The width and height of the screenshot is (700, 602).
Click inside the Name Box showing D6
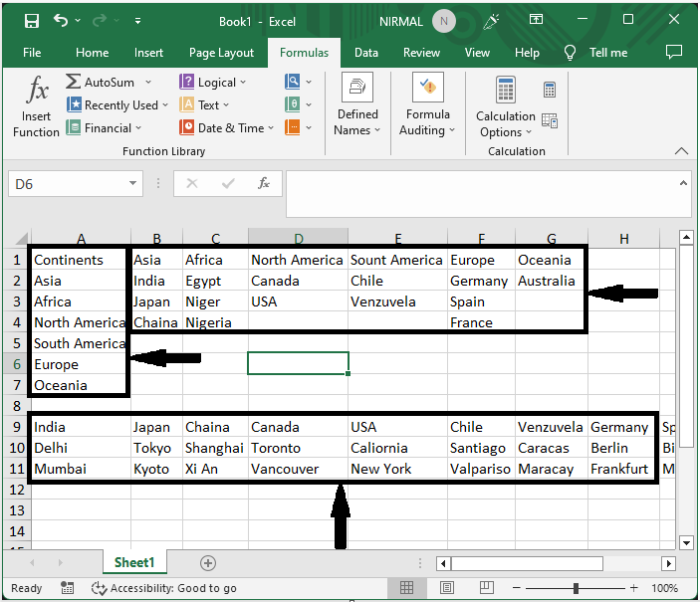(67, 184)
